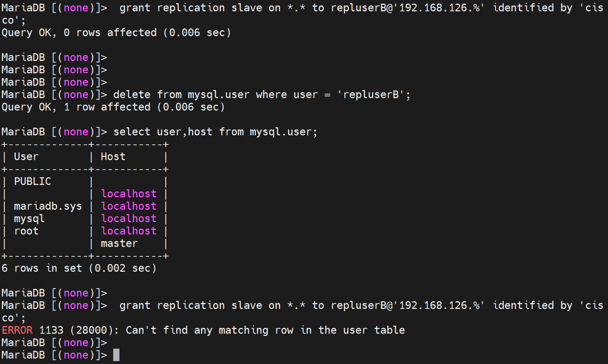Click the word 'delete' in the delete command
This screenshot has width=608, height=364.
[131, 94]
